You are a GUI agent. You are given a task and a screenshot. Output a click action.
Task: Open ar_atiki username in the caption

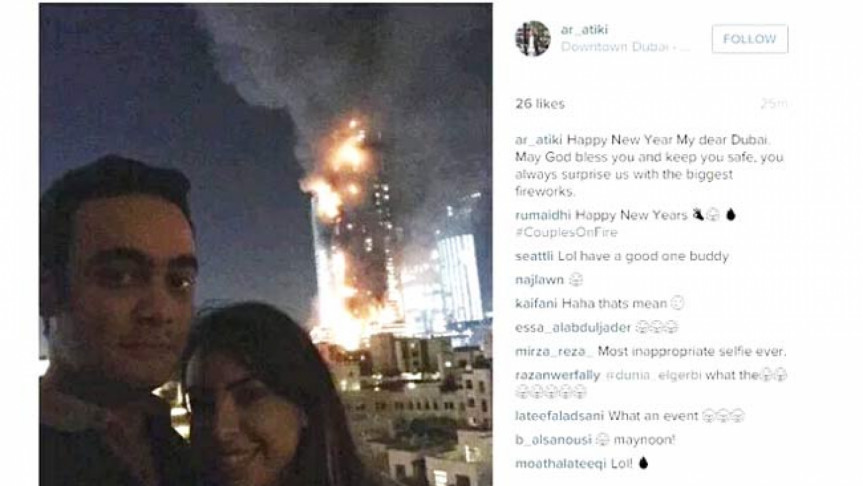(539, 140)
